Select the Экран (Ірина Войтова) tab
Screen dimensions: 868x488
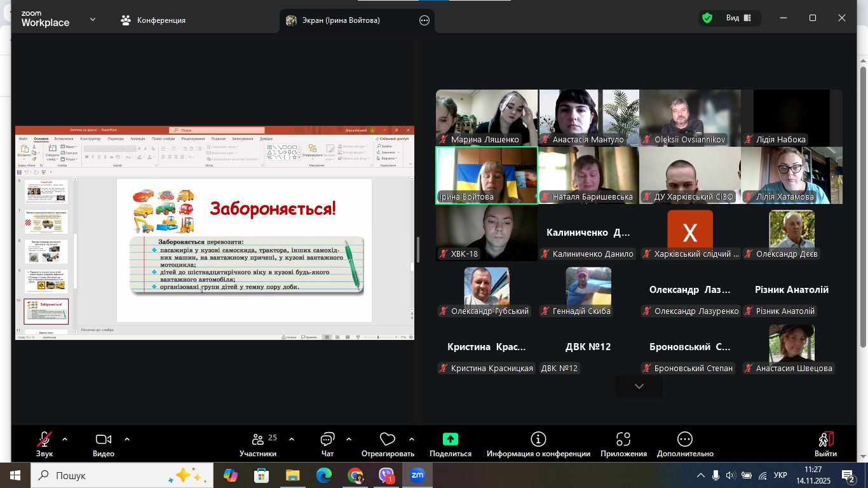point(340,20)
